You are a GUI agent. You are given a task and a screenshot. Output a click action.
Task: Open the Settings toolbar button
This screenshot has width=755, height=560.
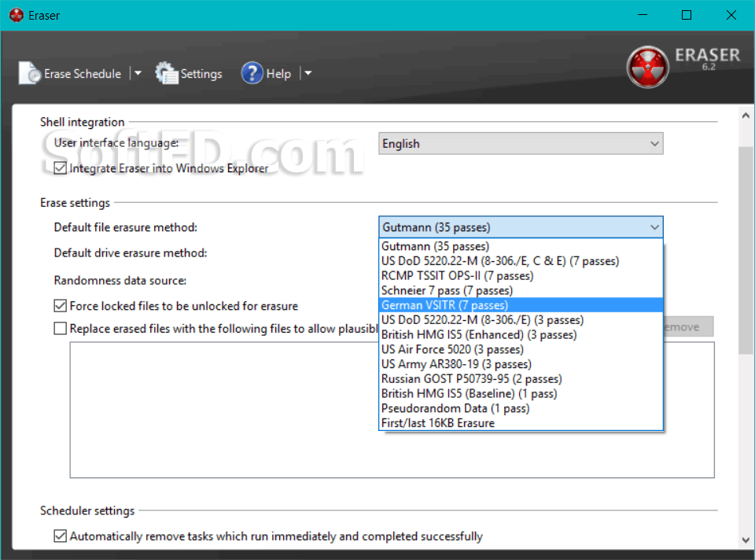[x=189, y=73]
